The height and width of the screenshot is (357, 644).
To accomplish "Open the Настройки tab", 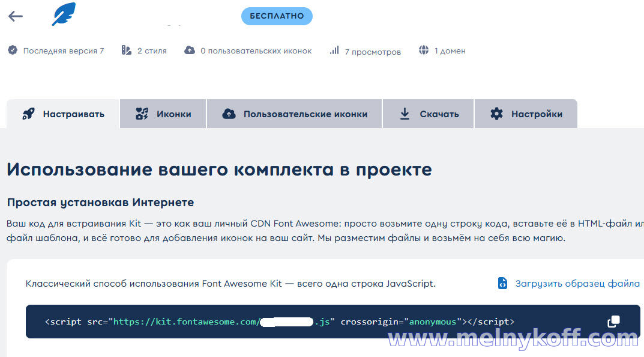I will point(526,114).
